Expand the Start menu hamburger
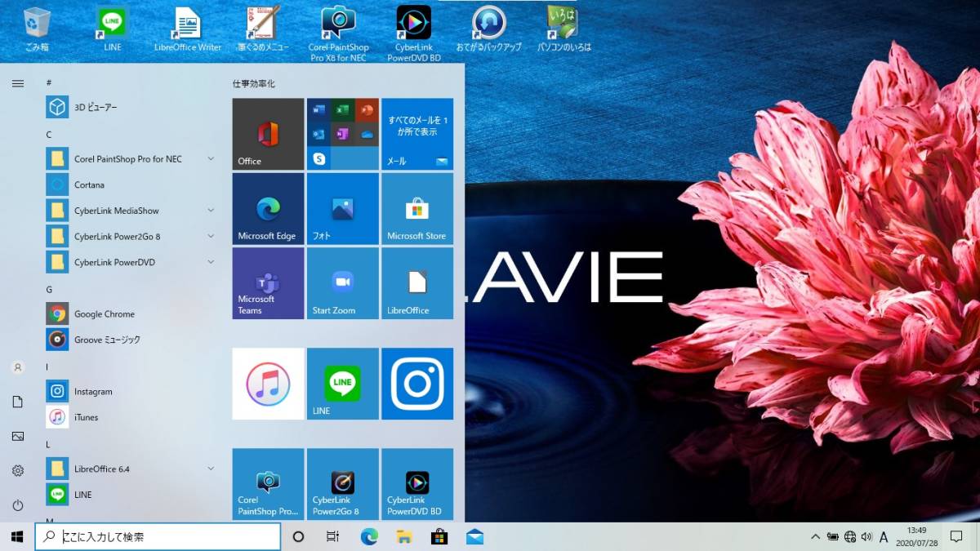Viewport: 980px width, 551px height. [x=18, y=83]
